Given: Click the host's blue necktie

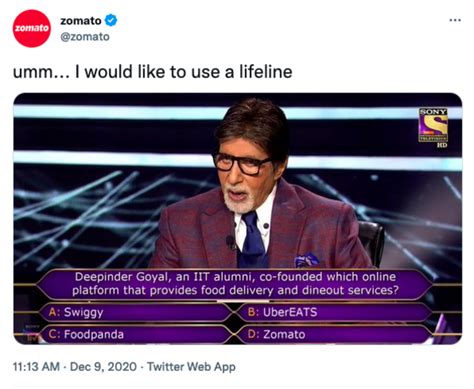Looking at the screenshot, I should pos(252,237).
